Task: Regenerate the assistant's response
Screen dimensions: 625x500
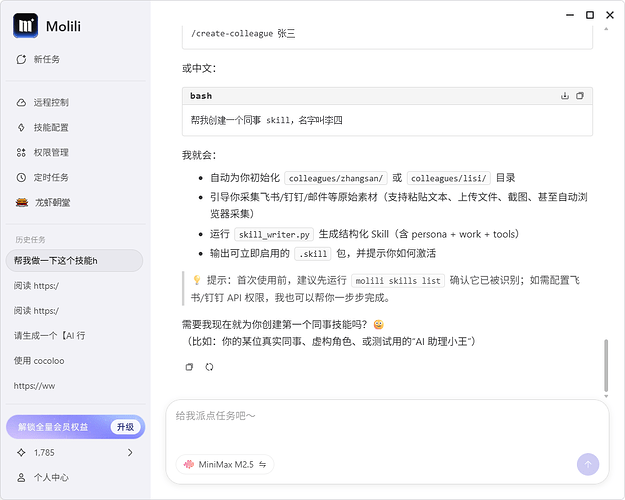Action: click(x=209, y=367)
